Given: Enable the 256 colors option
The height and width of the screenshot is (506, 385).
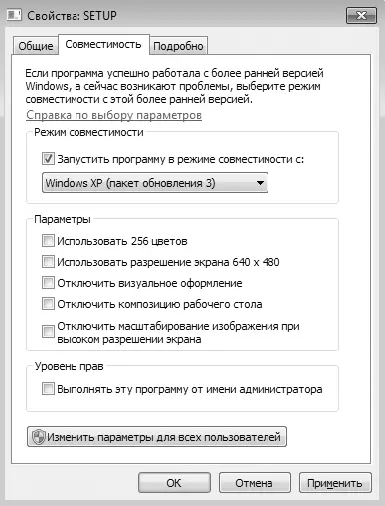Looking at the screenshot, I should (48, 241).
